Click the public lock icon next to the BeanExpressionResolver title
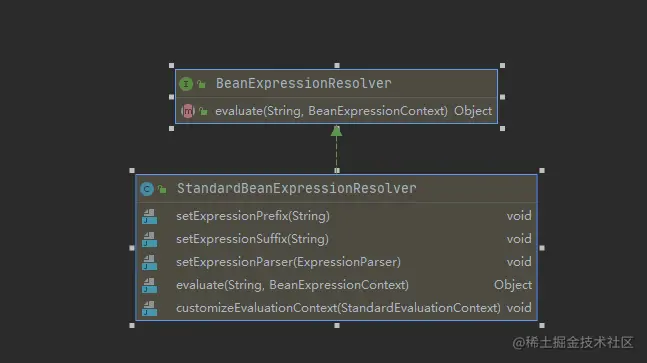The width and height of the screenshot is (647, 363). point(201,84)
